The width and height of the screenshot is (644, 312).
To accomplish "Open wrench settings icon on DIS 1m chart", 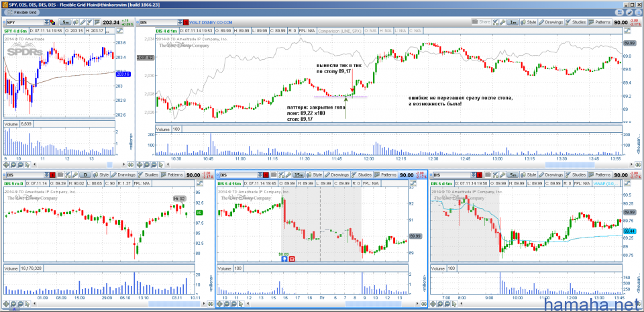I will pos(502,22).
